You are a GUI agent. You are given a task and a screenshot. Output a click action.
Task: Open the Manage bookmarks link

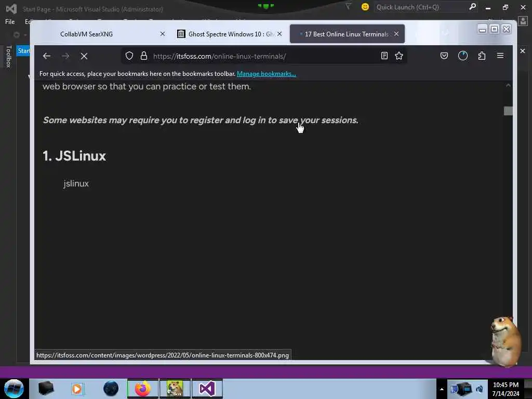point(267,74)
